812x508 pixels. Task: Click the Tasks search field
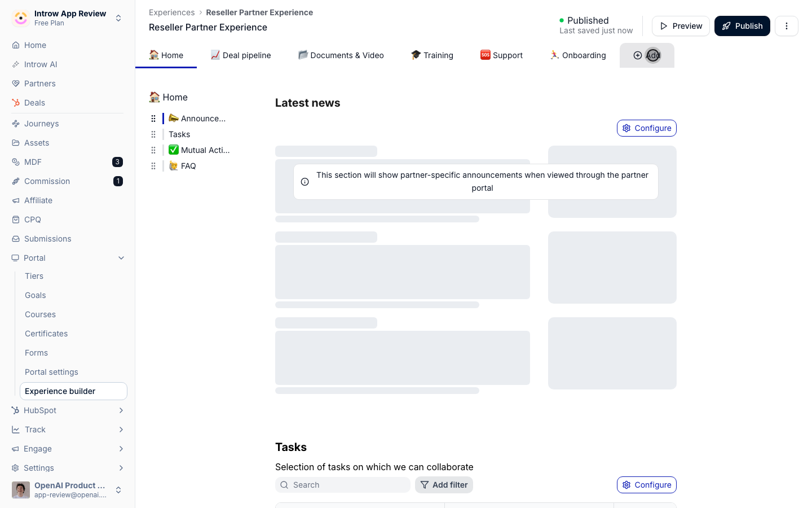click(343, 485)
